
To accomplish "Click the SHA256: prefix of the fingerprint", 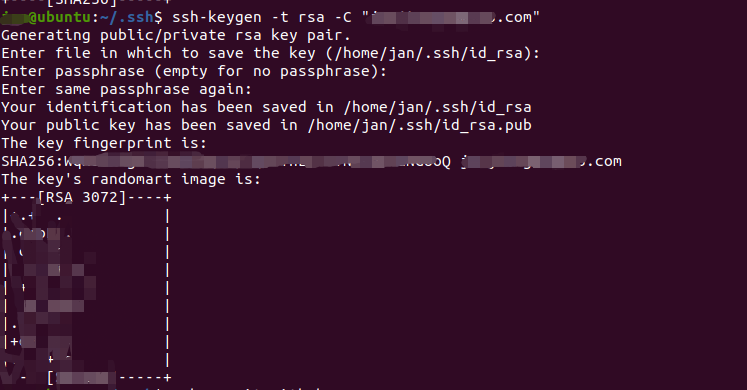I will [x=32, y=161].
